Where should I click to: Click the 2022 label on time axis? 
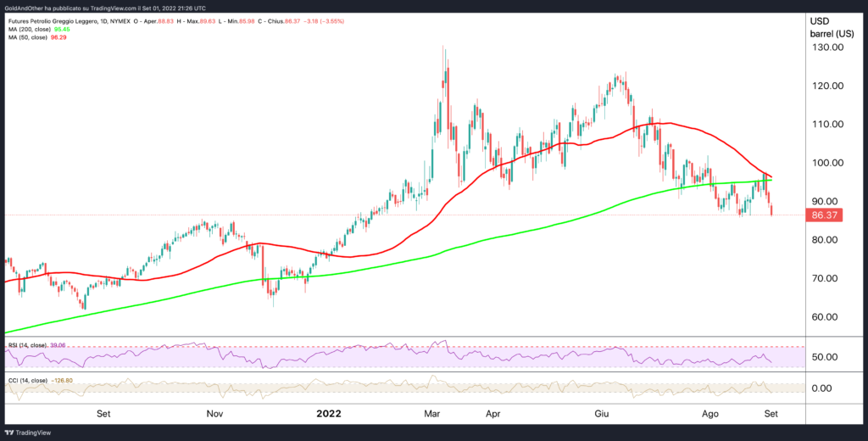pos(328,413)
